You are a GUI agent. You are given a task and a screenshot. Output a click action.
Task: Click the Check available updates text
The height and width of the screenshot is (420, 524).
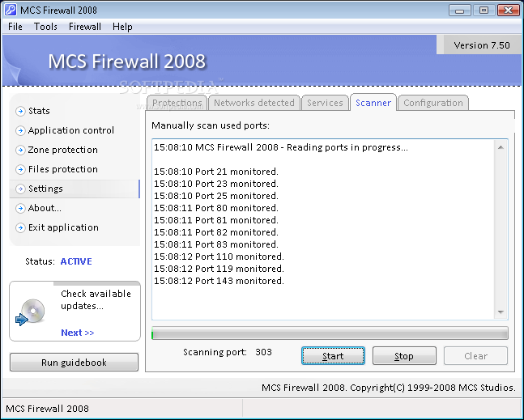coord(96,299)
